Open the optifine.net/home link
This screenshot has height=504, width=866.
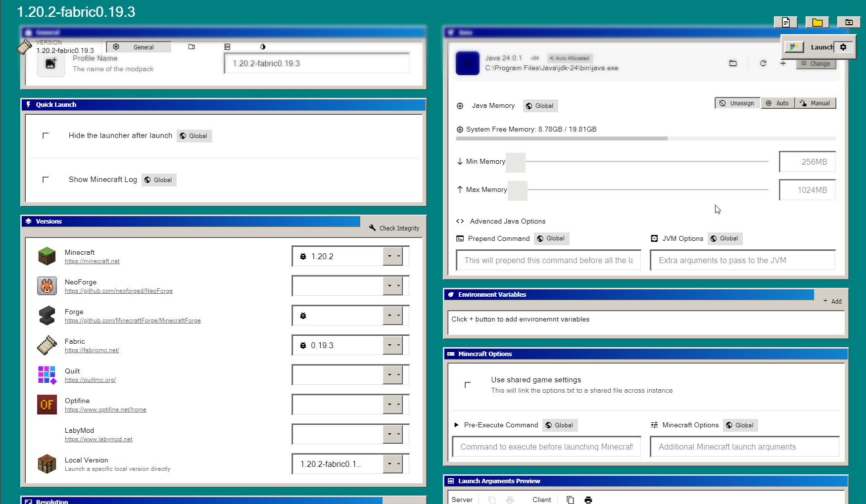click(x=105, y=410)
